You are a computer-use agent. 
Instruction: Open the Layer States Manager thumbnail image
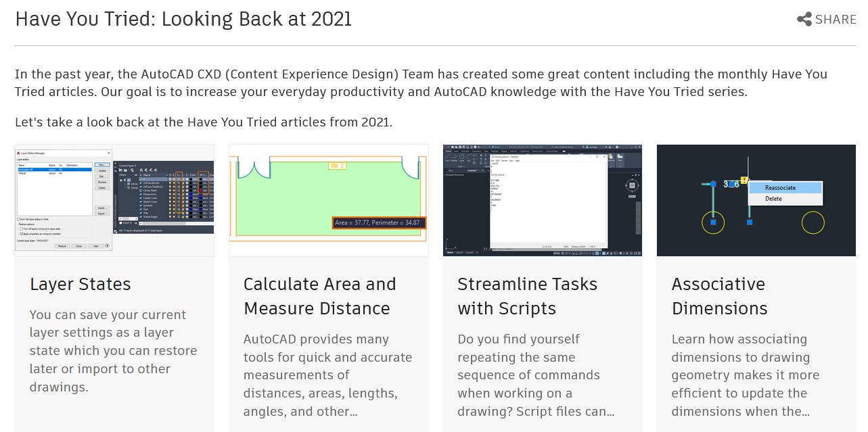(x=114, y=200)
